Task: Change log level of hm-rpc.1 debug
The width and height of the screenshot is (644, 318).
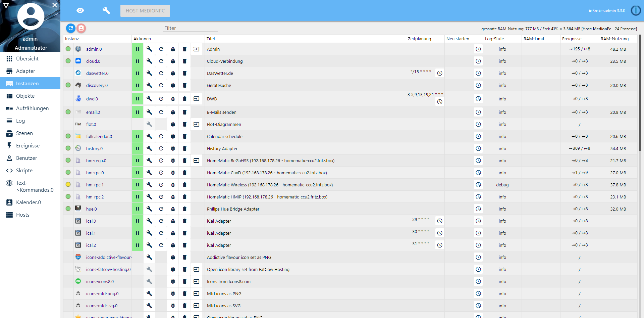Action: tap(502, 185)
